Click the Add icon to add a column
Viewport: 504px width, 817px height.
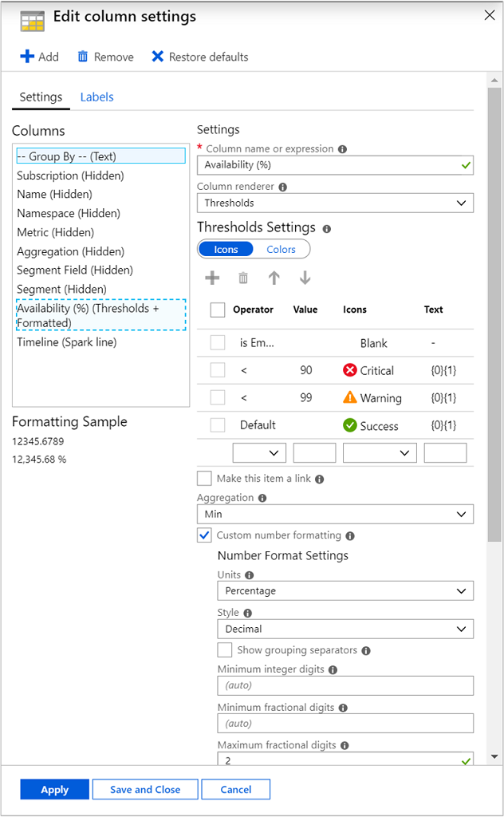click(x=27, y=57)
